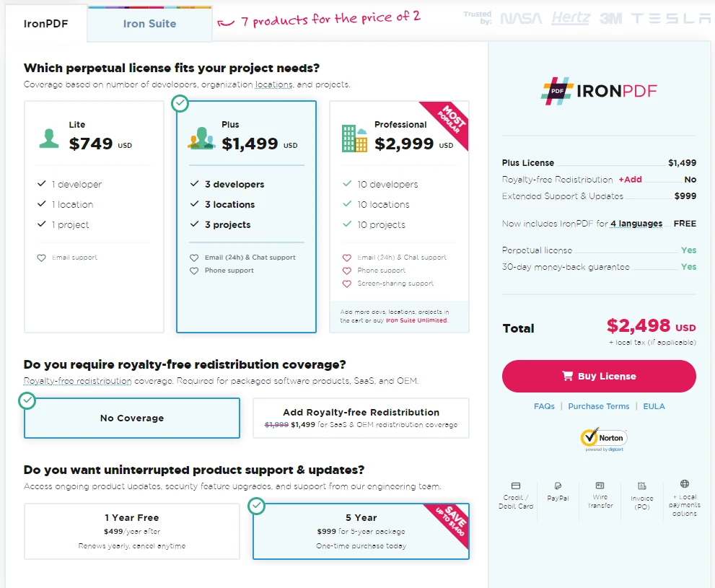This screenshot has height=588, width=715.
Task: Click the Plus license group icon
Action: click(x=201, y=138)
